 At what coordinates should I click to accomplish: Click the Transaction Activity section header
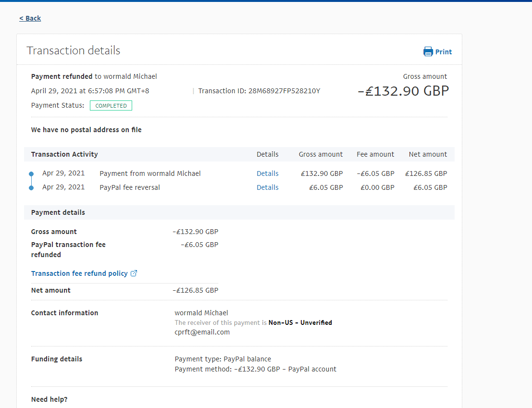(64, 154)
